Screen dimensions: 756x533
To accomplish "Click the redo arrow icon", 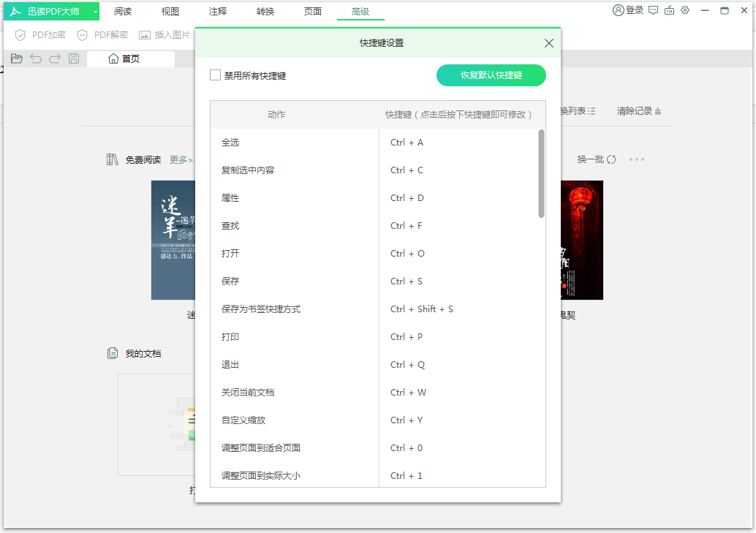I will click(x=54, y=58).
